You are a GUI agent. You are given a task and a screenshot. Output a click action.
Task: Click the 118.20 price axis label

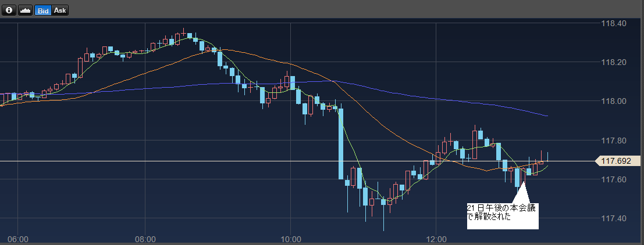613,62
